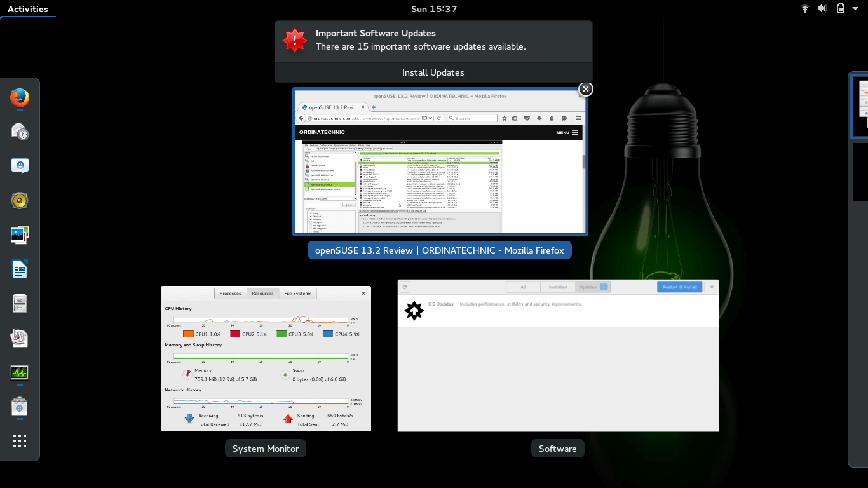
Task: Open the Software shopping bag icon
Action: coord(20,407)
